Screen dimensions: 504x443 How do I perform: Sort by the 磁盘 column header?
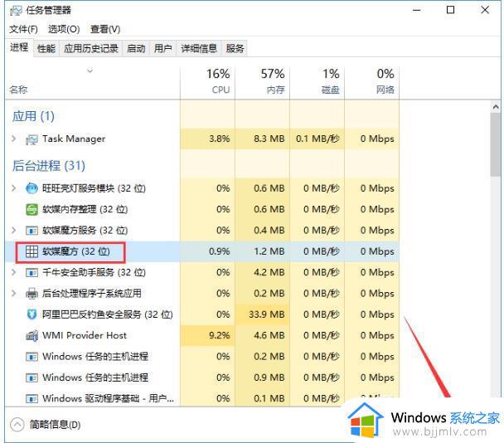[317, 82]
